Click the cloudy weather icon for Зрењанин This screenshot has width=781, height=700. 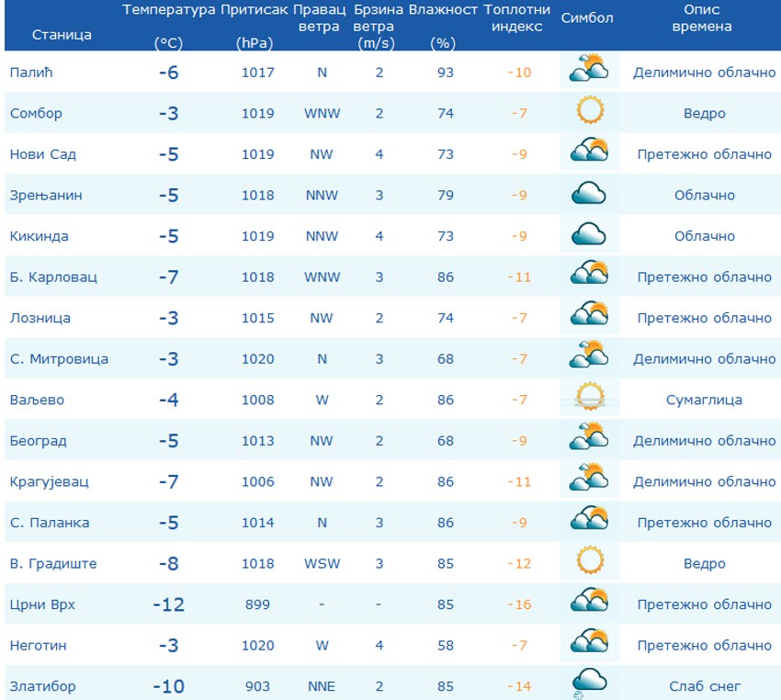(x=588, y=194)
